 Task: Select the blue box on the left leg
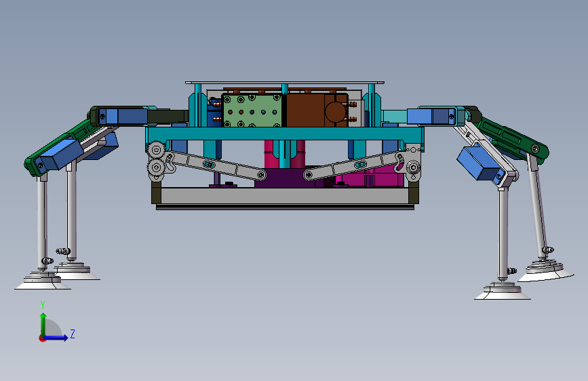coord(62,154)
